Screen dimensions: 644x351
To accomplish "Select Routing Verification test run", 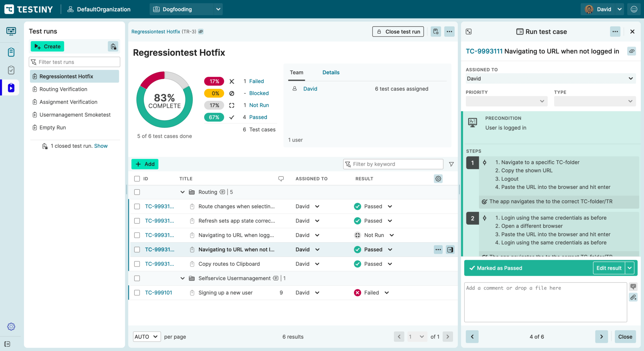I will tap(63, 89).
